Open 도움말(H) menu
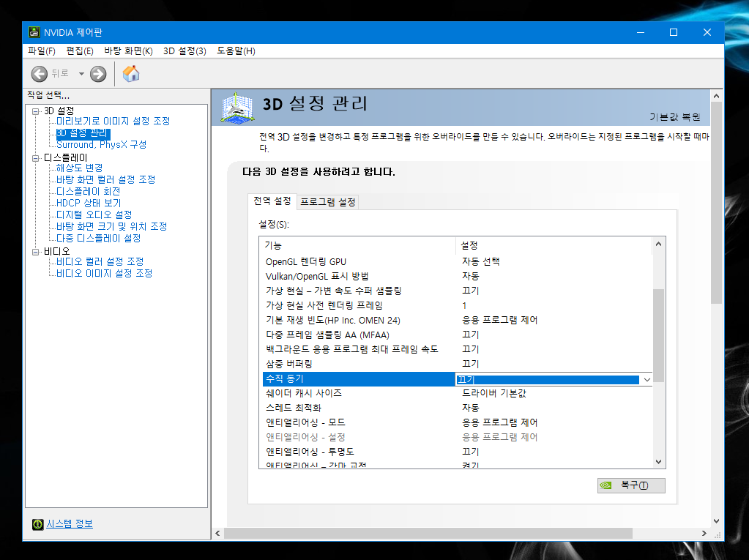This screenshot has height=560, width=749. click(x=236, y=51)
